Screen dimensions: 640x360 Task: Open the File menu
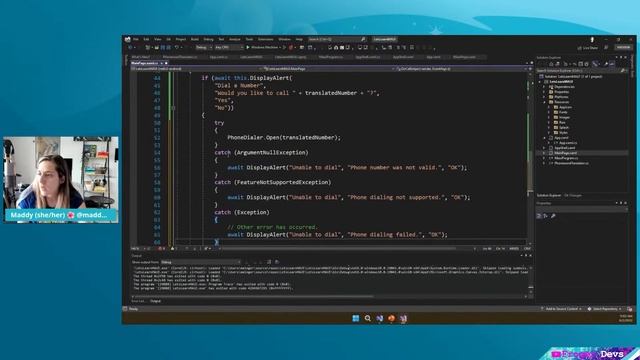[x=136, y=39]
